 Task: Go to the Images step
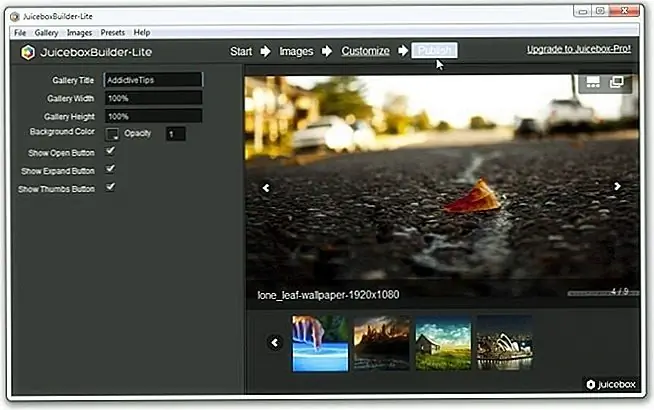pyautogui.click(x=296, y=51)
